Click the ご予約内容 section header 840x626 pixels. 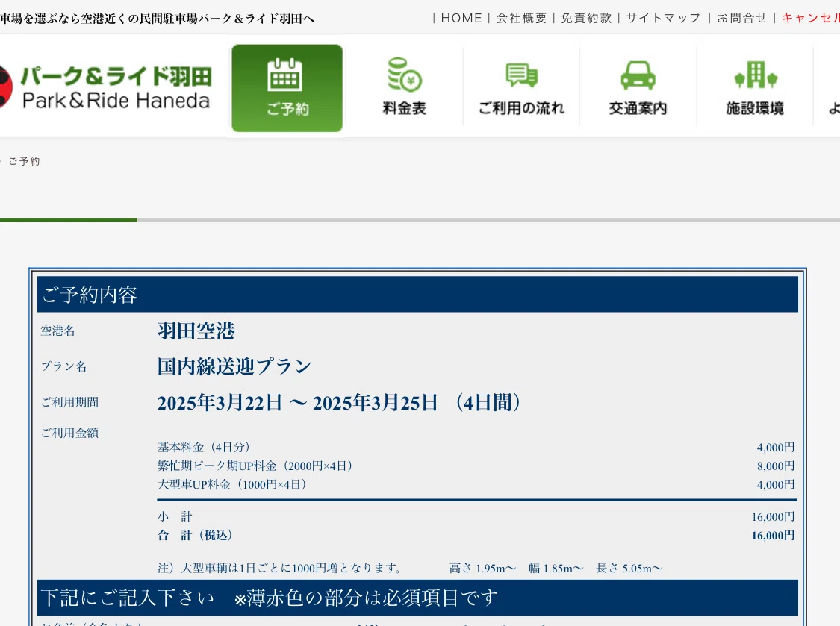tap(417, 295)
